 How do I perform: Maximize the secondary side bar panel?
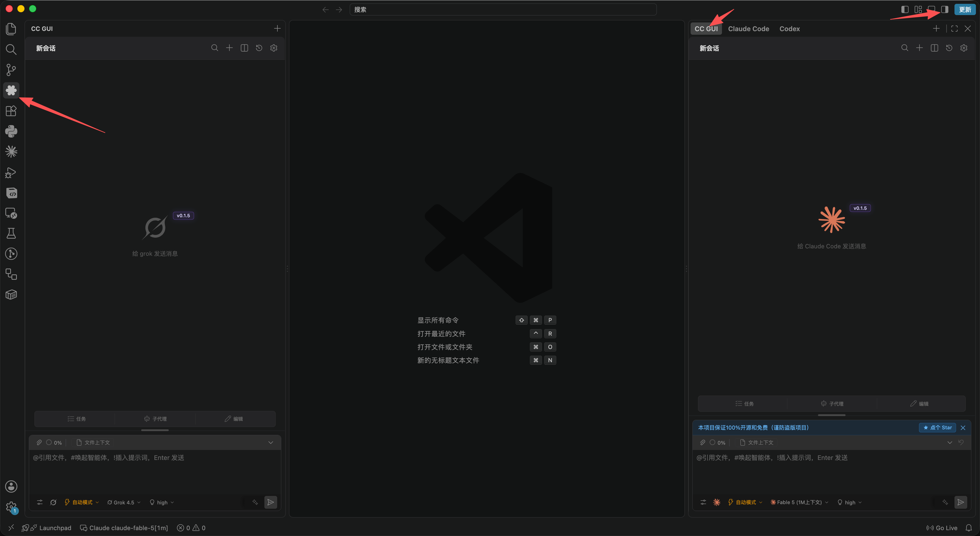click(x=954, y=29)
